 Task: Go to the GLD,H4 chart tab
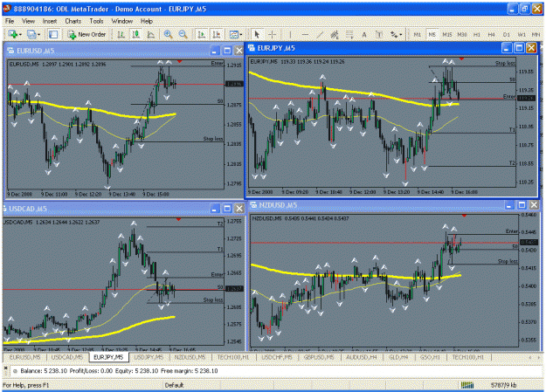pos(398,357)
